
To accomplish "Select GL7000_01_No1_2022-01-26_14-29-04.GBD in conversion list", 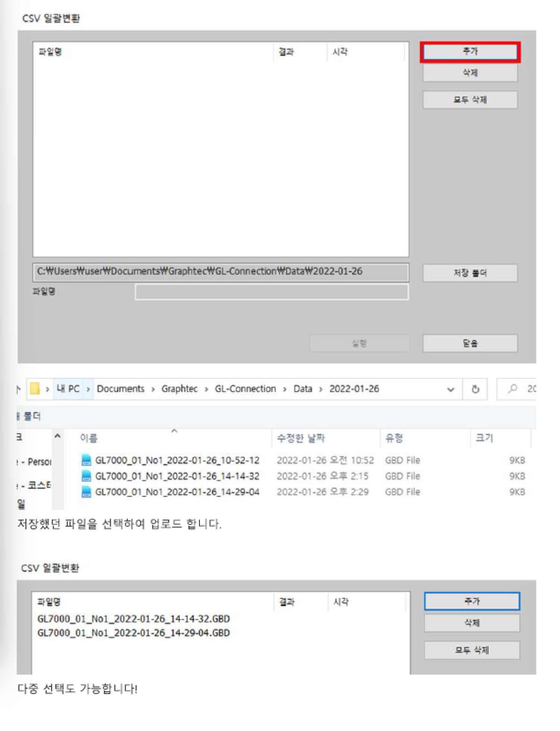I will click(x=133, y=633).
